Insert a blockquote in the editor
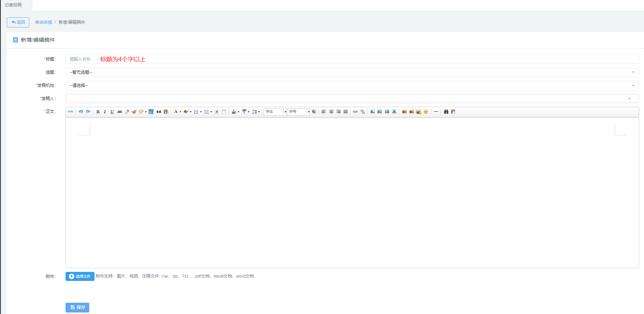Viewport: 644px width, 314px height. pyautogui.click(x=159, y=112)
